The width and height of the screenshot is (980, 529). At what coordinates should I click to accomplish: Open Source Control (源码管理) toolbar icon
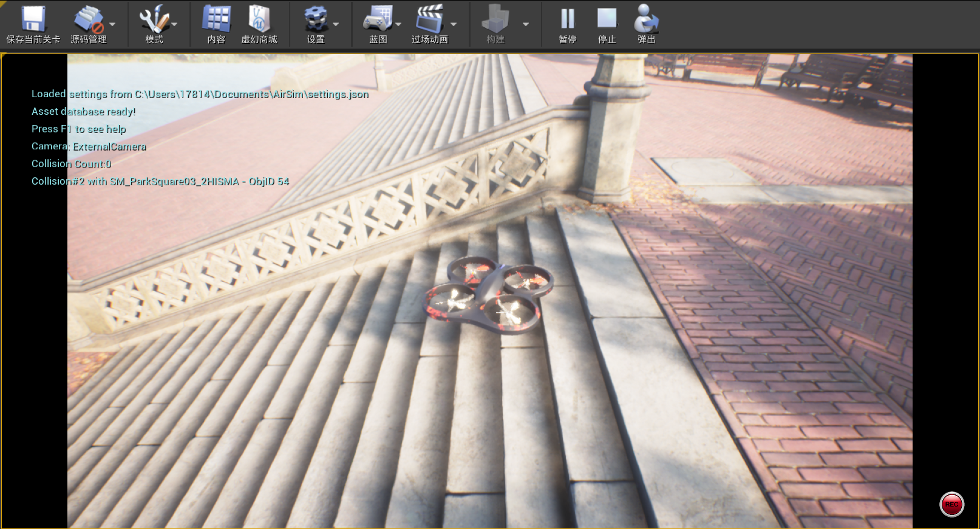click(88, 19)
